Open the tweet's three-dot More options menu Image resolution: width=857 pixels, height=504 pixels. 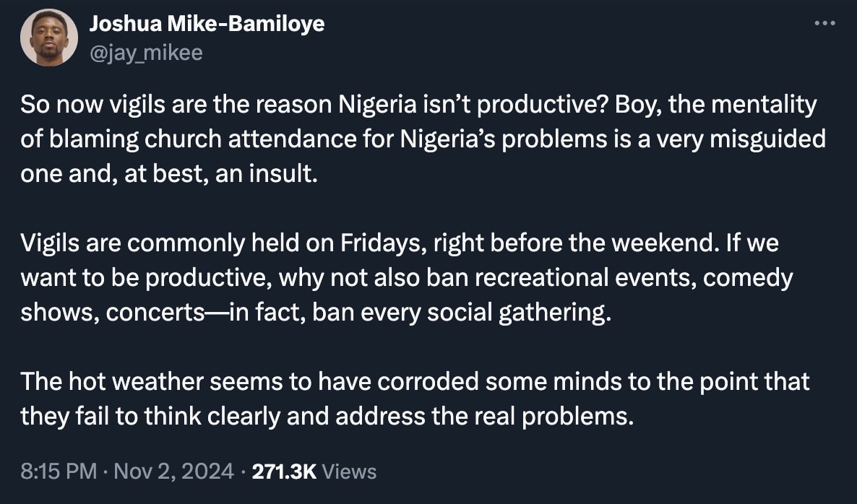pyautogui.click(x=824, y=23)
